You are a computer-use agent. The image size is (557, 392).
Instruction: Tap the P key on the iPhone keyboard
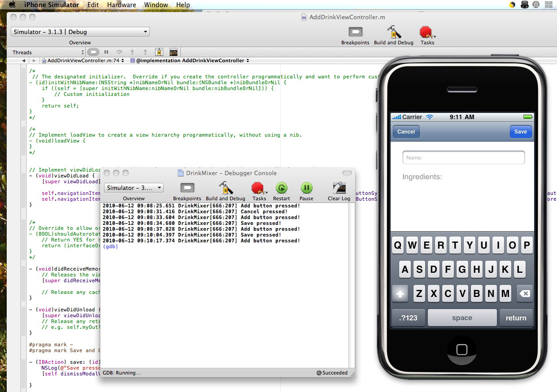(x=527, y=246)
